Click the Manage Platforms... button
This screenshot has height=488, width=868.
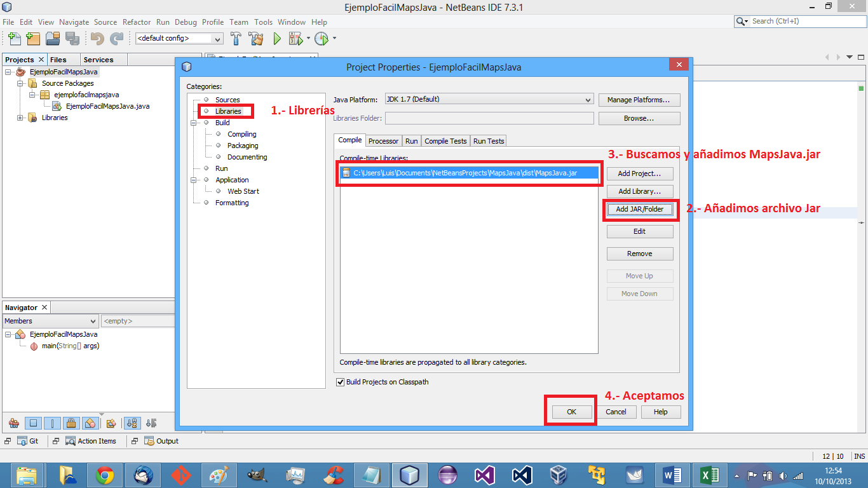639,100
